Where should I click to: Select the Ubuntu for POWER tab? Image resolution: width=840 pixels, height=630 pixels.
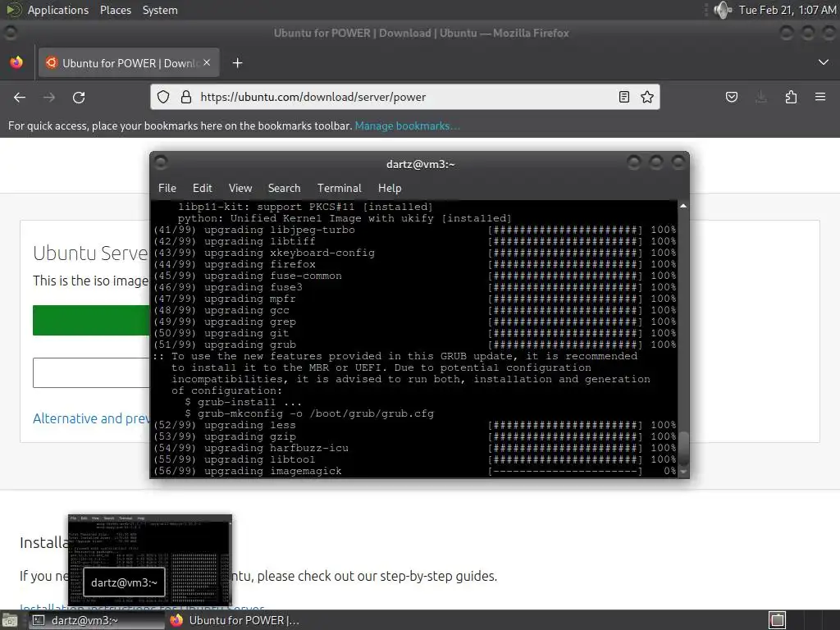129,62
